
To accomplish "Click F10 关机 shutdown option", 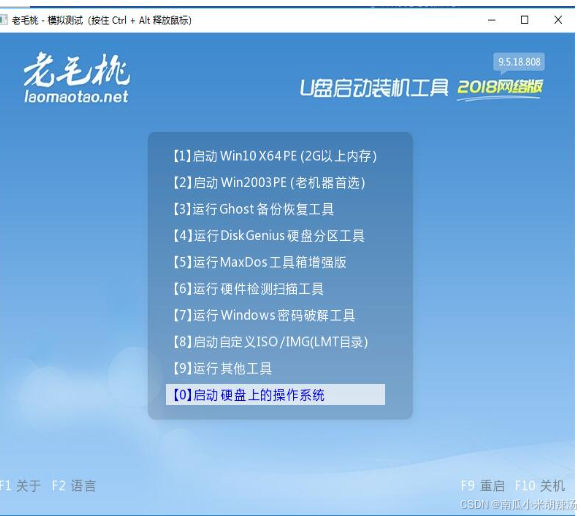I will [540, 485].
